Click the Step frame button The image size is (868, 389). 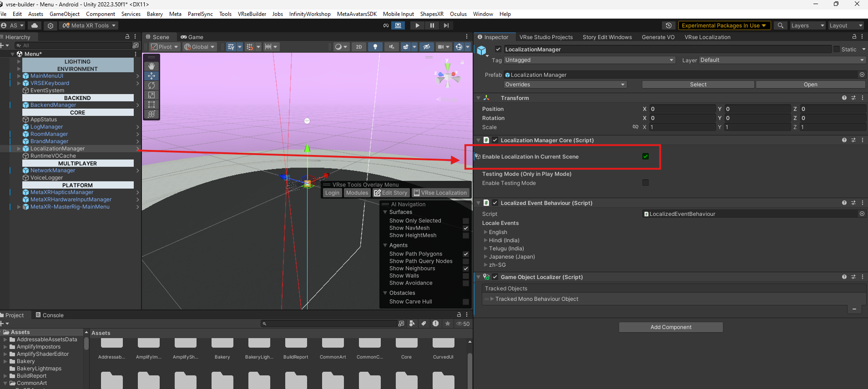446,25
